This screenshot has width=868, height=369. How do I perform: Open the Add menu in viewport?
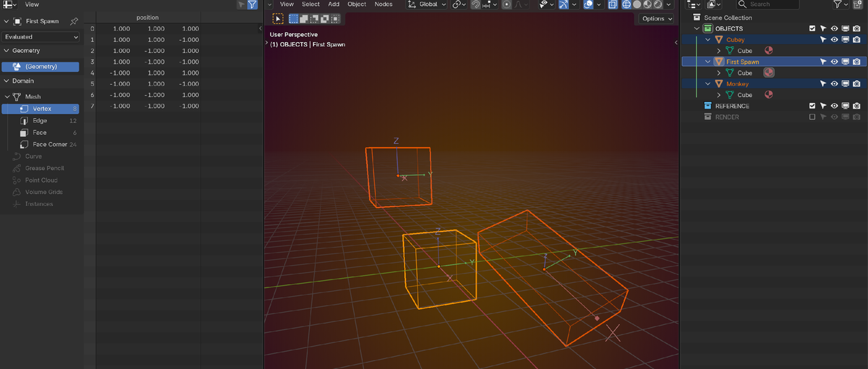pyautogui.click(x=334, y=5)
